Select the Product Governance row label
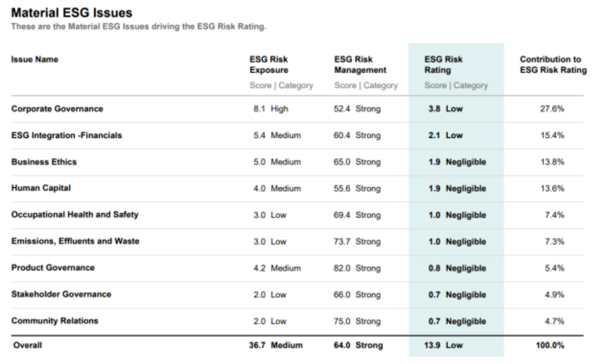Screen dimensions: 603x364 [x=53, y=268]
